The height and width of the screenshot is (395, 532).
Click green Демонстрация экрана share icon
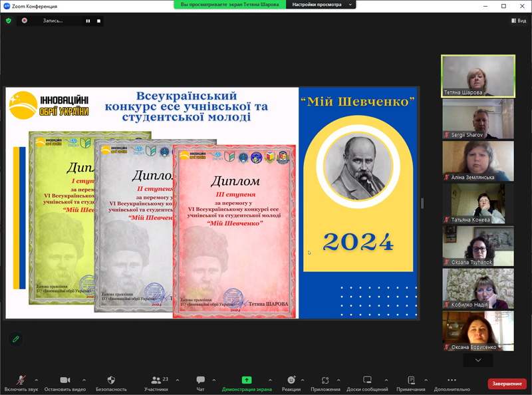(x=247, y=380)
